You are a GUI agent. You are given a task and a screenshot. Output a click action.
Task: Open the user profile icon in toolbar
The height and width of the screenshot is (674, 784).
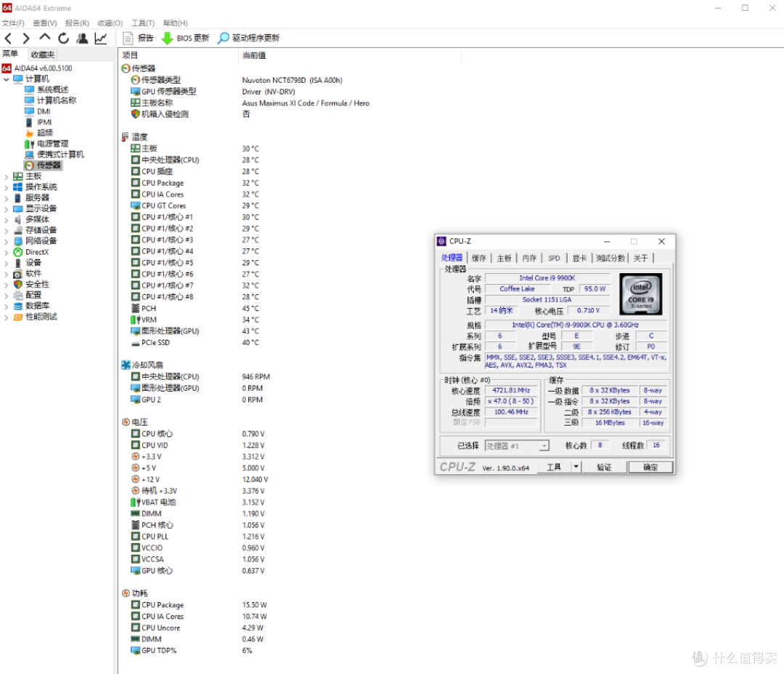(82, 38)
